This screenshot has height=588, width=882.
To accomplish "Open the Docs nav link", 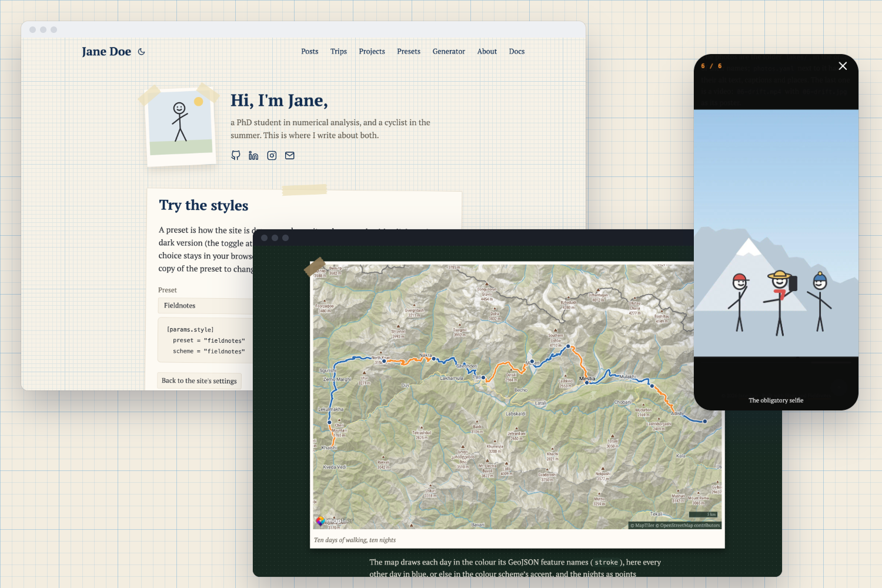I will click(x=517, y=52).
